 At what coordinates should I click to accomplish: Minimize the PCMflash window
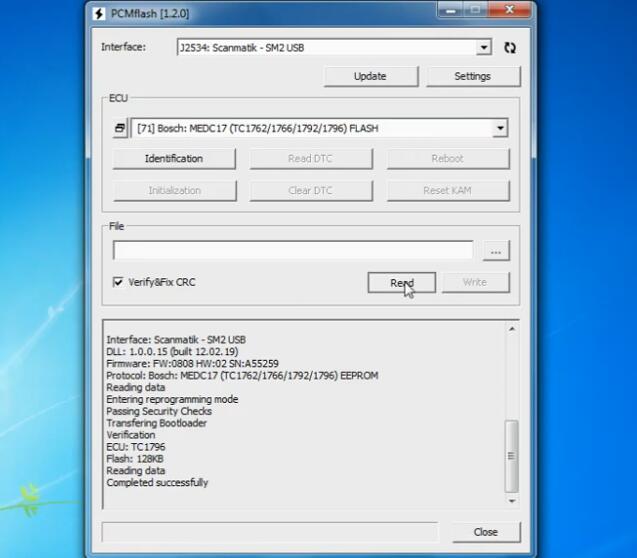click(x=451, y=11)
